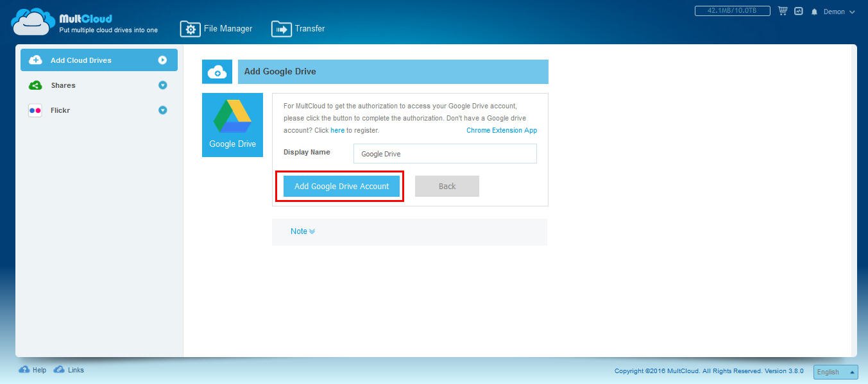Click the Help question mark icon
This screenshot has height=384, width=868.
coord(24,370)
